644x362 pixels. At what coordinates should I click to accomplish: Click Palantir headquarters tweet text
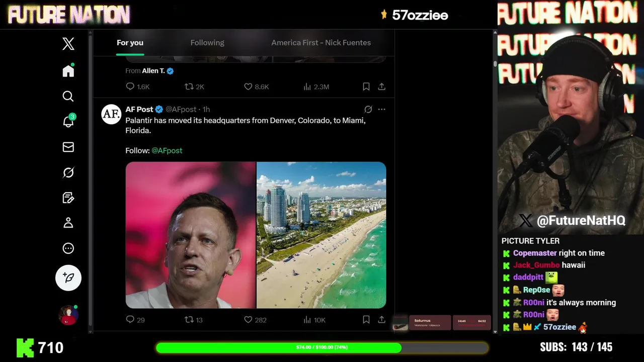pos(246,125)
